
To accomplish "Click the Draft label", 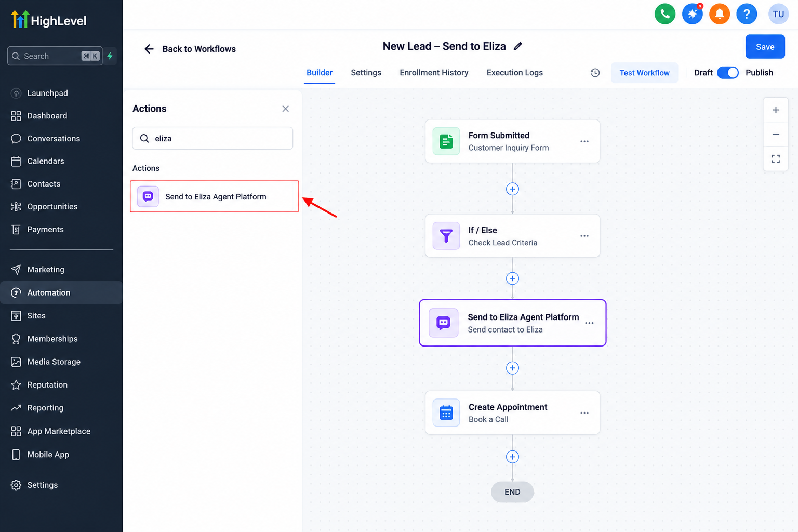I will (x=703, y=73).
